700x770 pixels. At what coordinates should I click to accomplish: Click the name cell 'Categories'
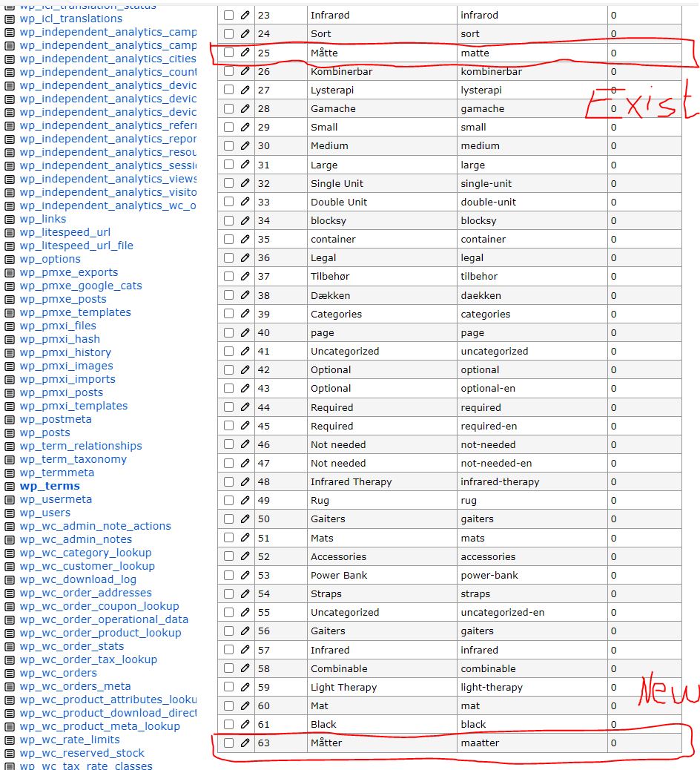click(x=383, y=314)
